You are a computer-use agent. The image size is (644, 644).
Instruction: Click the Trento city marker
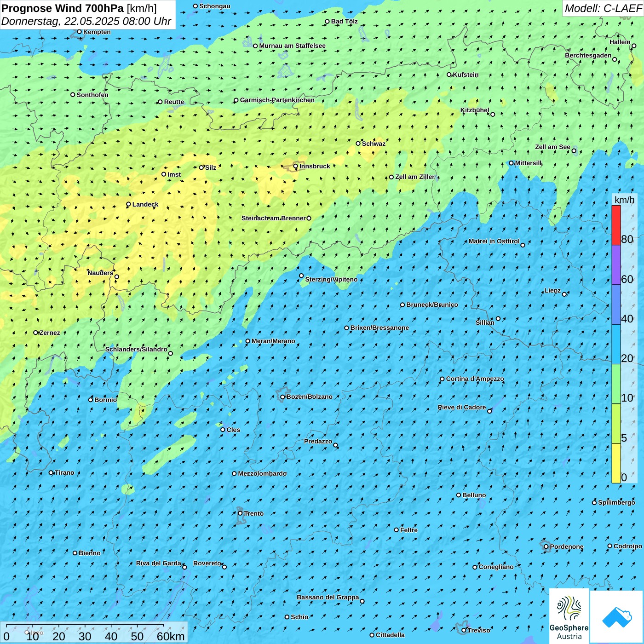click(x=240, y=513)
